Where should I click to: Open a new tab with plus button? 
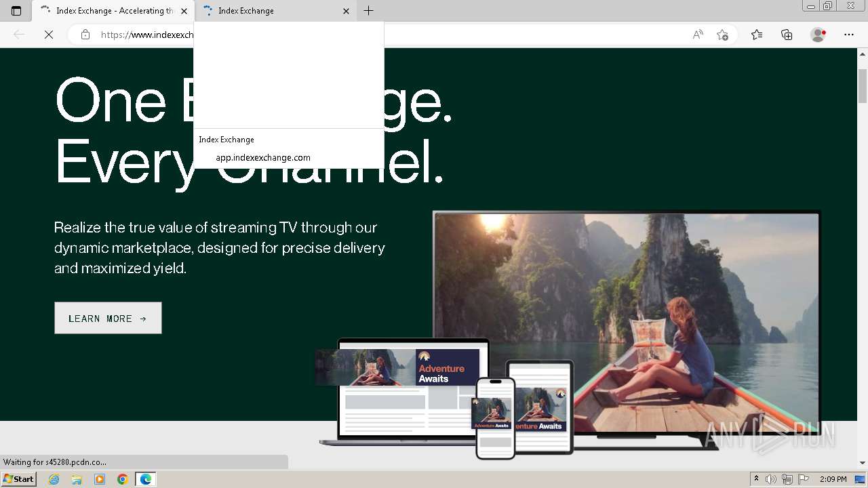(x=368, y=11)
